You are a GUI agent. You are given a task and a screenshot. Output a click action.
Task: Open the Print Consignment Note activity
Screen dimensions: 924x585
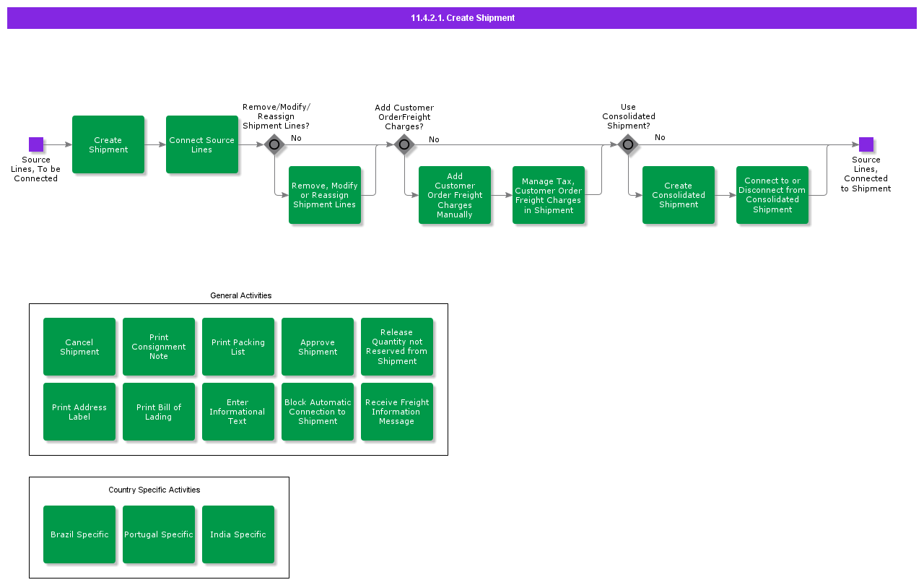(159, 347)
